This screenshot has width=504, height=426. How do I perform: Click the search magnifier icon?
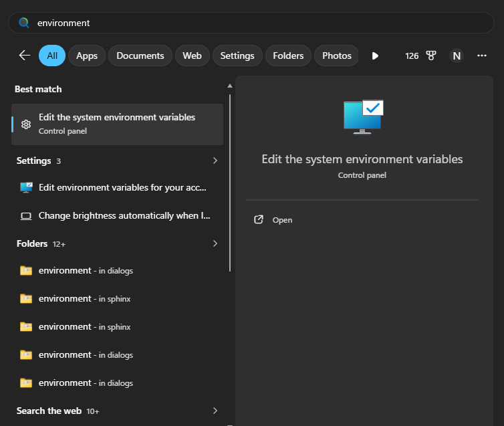24,23
